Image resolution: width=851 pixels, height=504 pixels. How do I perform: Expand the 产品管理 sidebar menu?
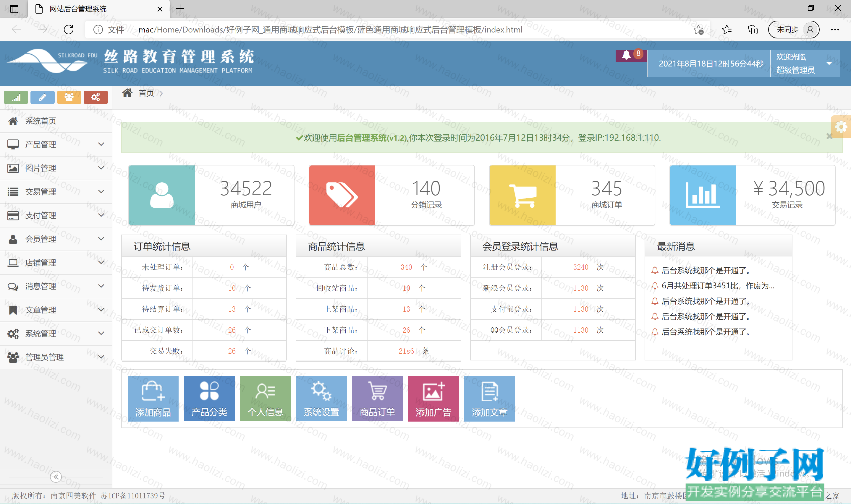pyautogui.click(x=56, y=144)
